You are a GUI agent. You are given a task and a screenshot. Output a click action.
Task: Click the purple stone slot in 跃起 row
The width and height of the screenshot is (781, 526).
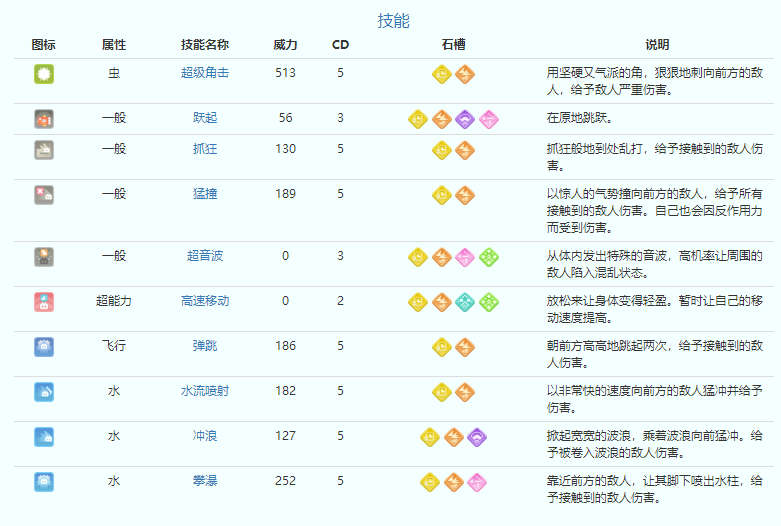(465, 119)
